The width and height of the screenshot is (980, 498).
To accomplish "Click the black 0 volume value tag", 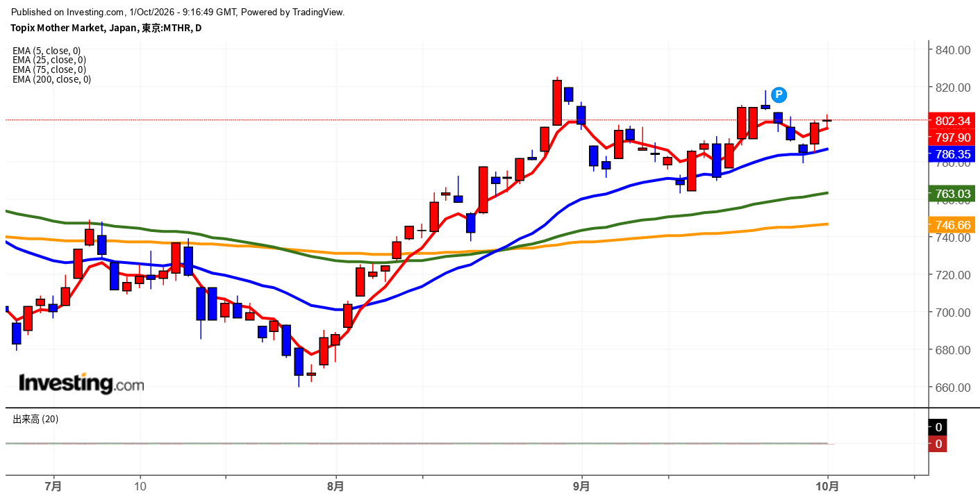I will click(x=938, y=427).
